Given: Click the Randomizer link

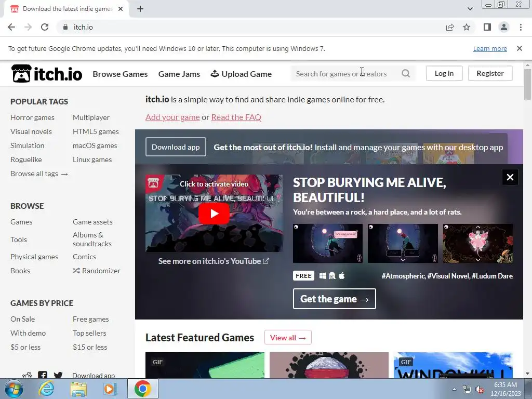Looking at the screenshot, I should 96,271.
